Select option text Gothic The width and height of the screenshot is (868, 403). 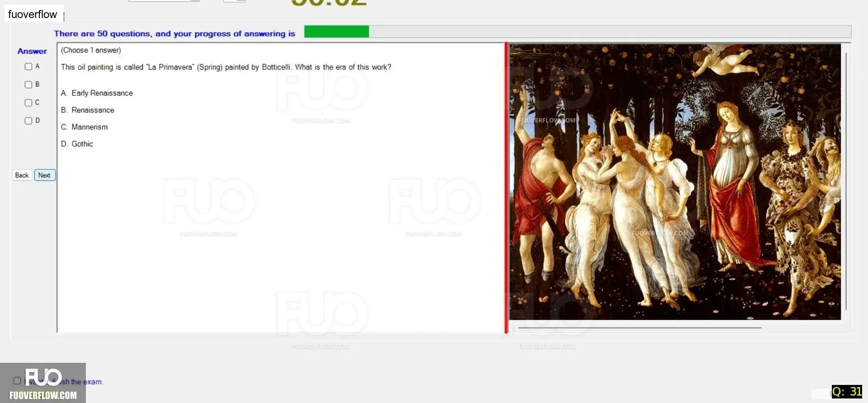[82, 144]
